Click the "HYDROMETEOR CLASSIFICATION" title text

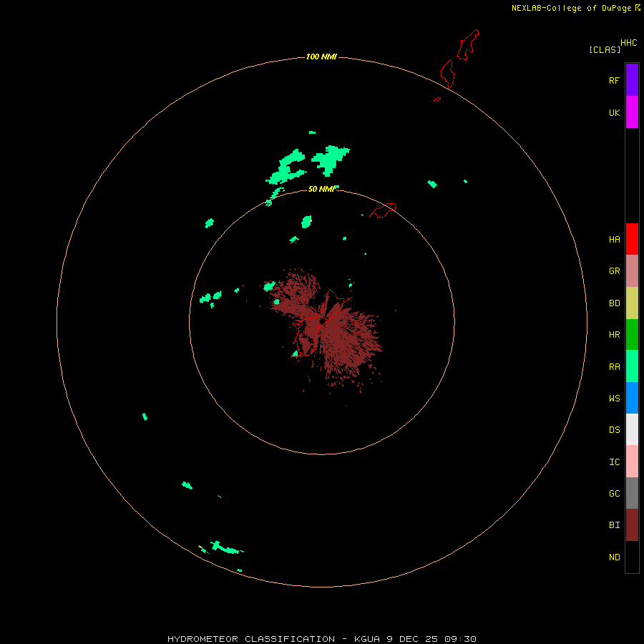tap(251, 639)
